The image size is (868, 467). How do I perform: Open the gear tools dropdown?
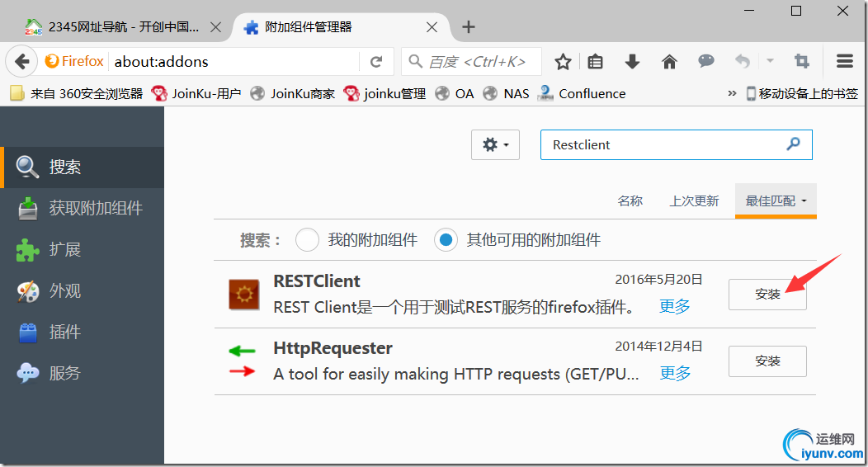tap(495, 145)
